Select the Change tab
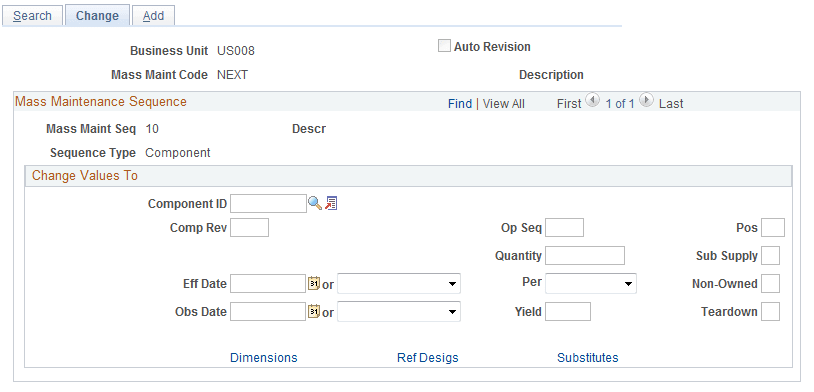 point(97,16)
